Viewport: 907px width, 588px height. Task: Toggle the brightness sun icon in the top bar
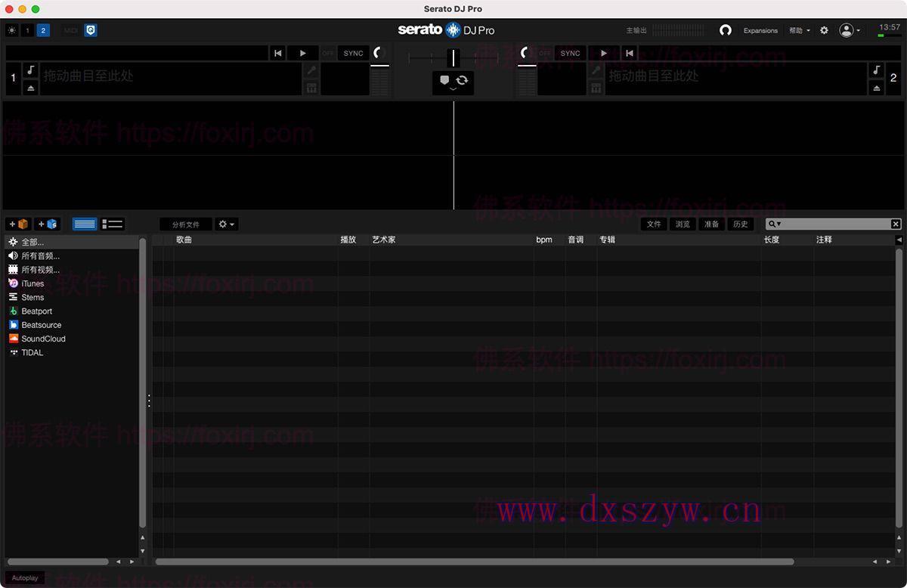[11, 30]
